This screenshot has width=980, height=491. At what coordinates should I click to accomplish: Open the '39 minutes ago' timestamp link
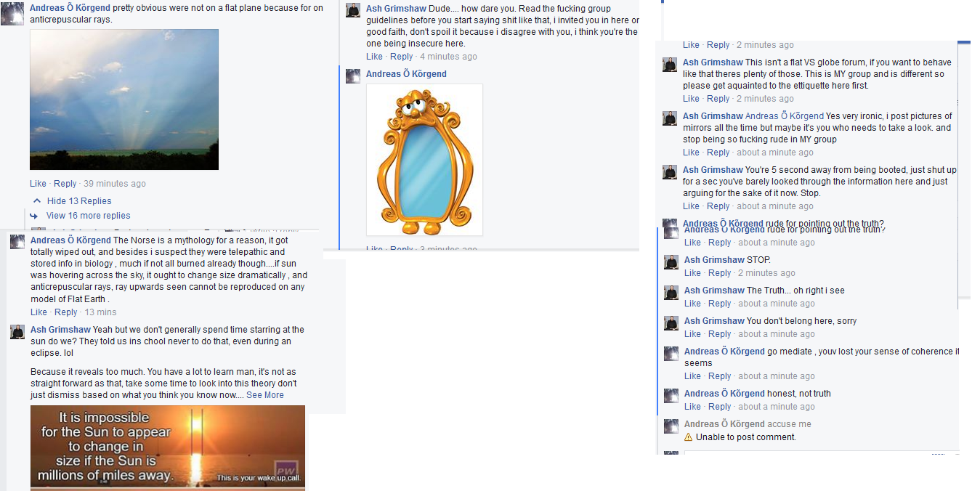coord(115,184)
